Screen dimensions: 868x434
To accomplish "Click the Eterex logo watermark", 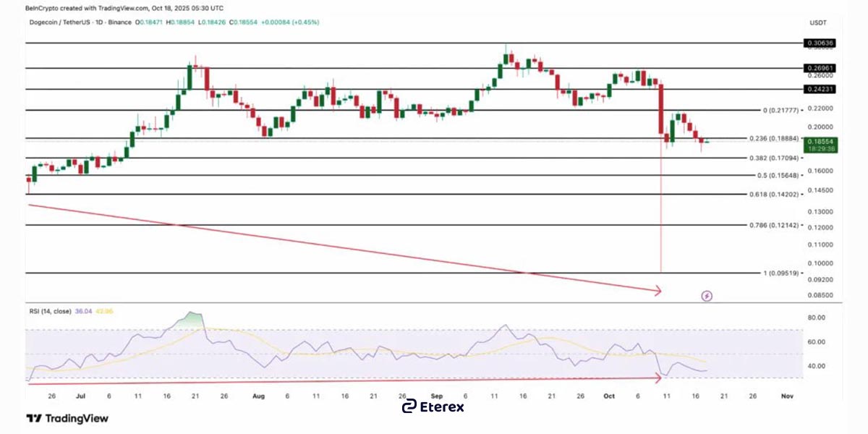I will point(434,407).
